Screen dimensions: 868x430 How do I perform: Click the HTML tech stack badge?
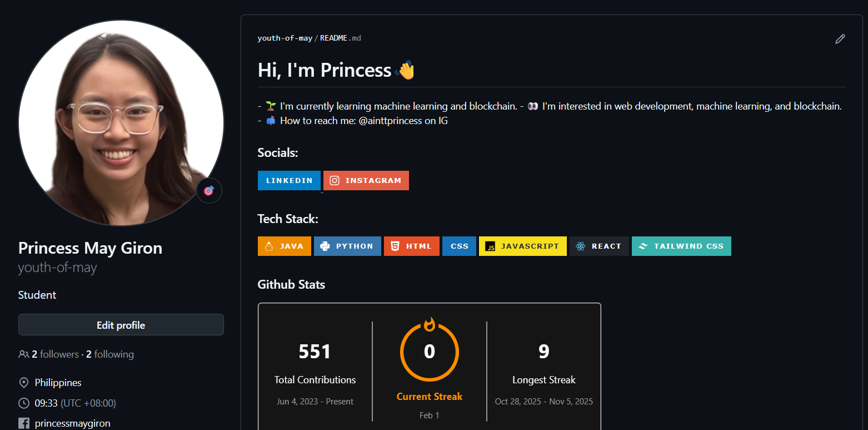(411, 246)
